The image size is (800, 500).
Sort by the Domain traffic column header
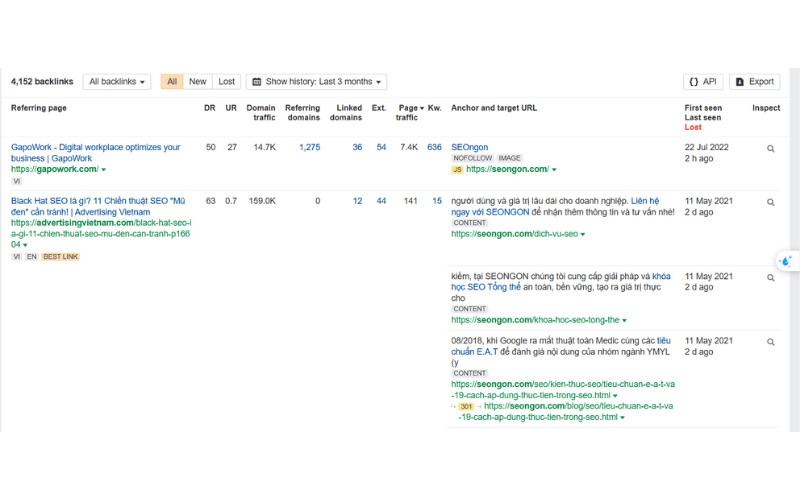point(261,113)
